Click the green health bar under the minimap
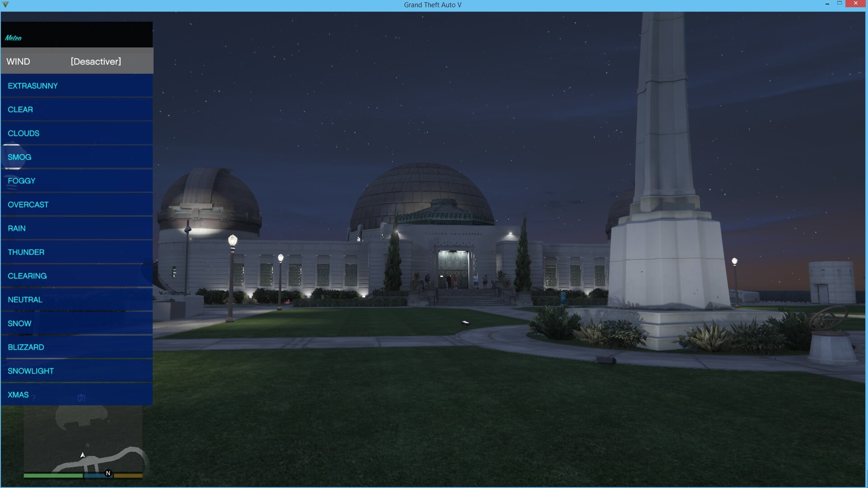 (53, 475)
